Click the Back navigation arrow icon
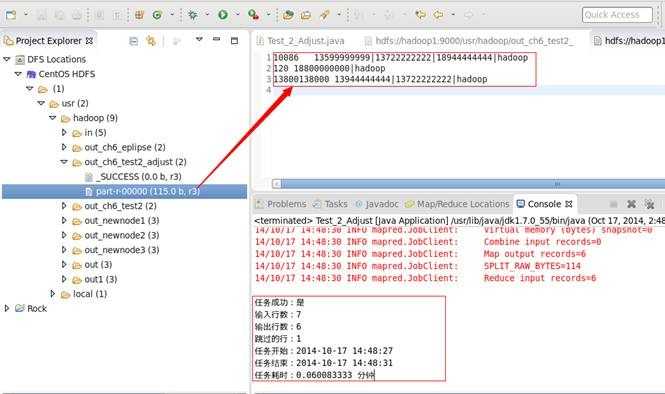The image size is (665, 394). point(439,15)
